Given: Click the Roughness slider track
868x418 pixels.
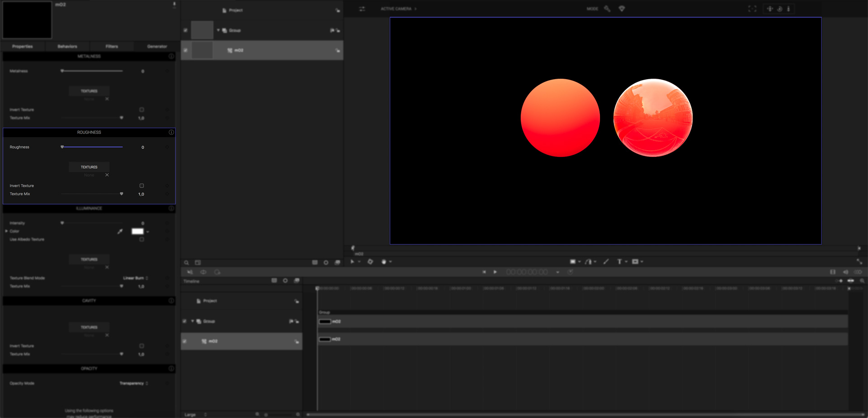Looking at the screenshot, I should (93, 147).
